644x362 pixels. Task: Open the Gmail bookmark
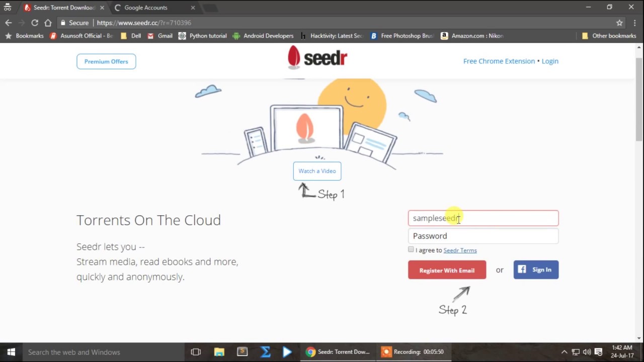(x=159, y=36)
